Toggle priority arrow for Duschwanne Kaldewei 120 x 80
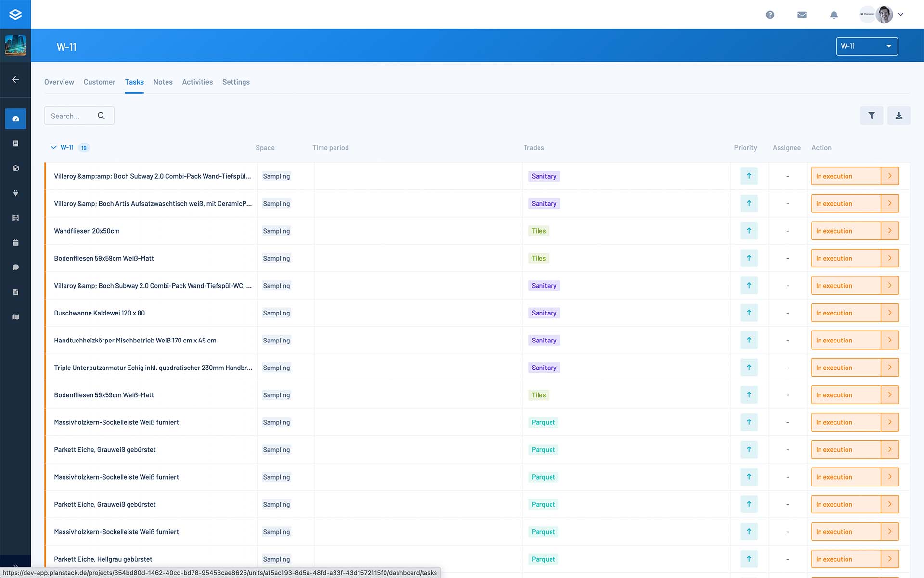924x578 pixels. pyautogui.click(x=749, y=313)
